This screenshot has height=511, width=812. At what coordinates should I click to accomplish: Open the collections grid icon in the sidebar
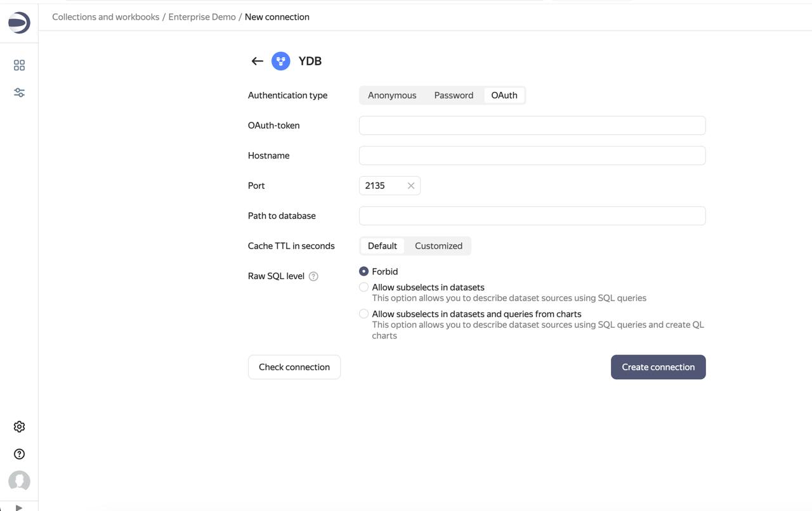18,65
